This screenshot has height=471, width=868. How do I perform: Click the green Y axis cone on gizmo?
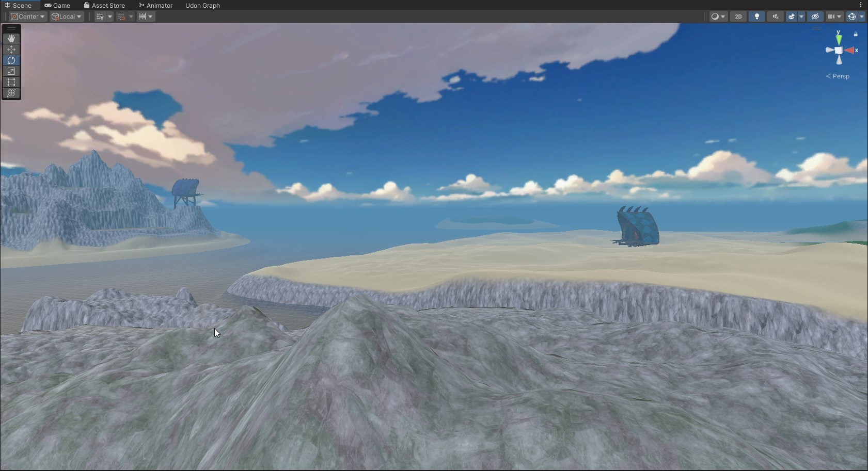click(x=839, y=39)
